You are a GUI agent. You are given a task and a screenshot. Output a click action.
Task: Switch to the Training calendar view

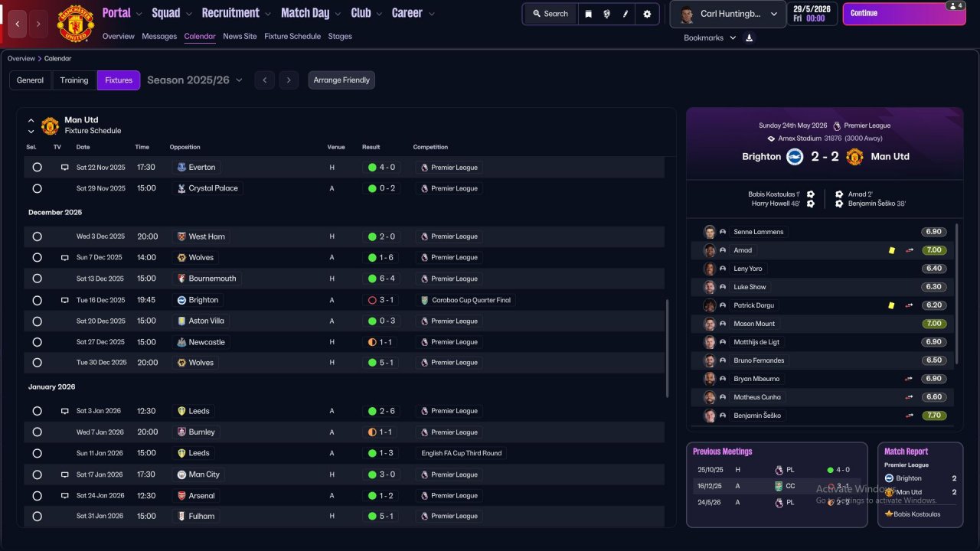(x=74, y=80)
